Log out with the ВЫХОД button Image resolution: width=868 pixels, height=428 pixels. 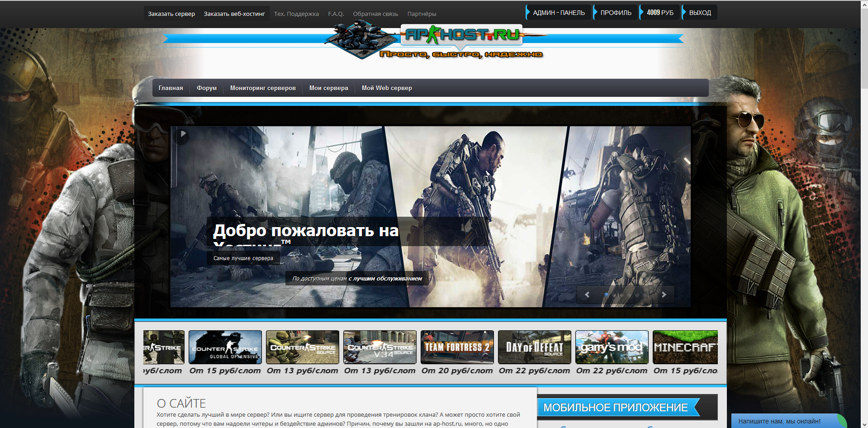tap(699, 13)
